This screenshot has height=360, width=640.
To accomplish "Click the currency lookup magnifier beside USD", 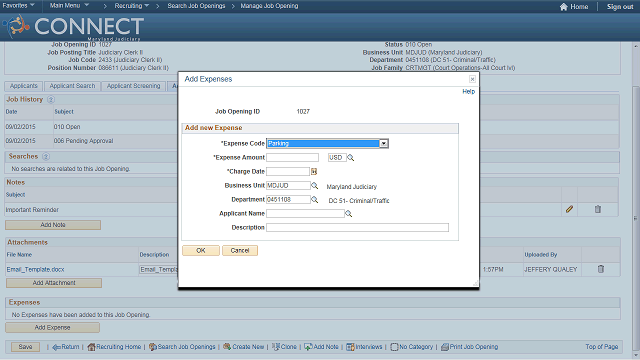I will [351, 158].
